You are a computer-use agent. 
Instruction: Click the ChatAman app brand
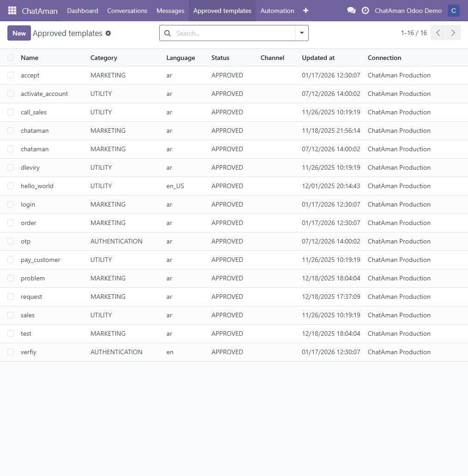click(40, 11)
